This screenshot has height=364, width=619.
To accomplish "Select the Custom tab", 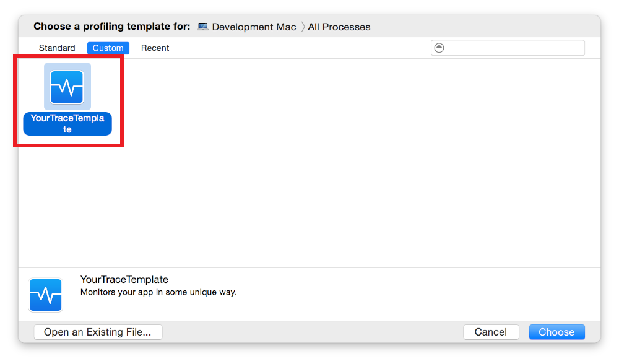I will [108, 48].
